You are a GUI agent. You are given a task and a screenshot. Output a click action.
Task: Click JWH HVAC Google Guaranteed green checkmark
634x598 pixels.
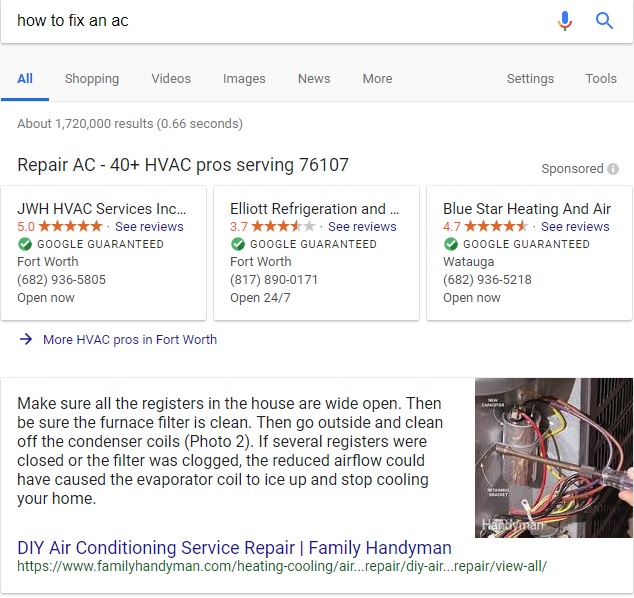[x=25, y=244]
